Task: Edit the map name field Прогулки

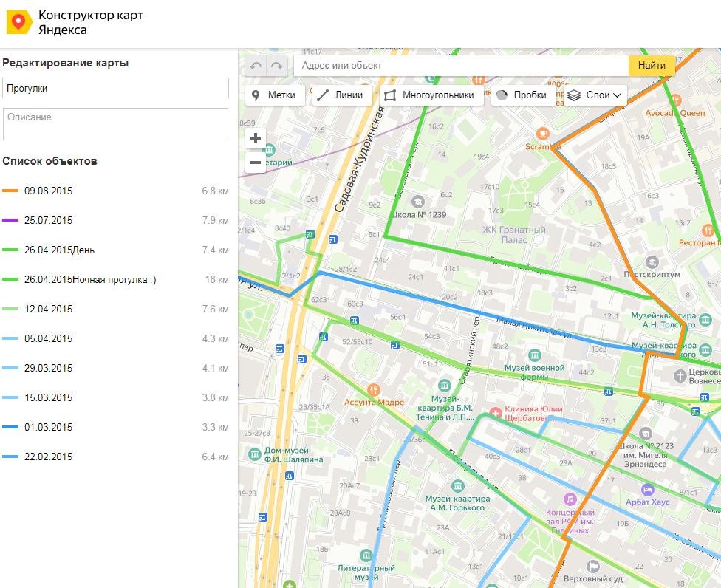Action: tap(115, 88)
